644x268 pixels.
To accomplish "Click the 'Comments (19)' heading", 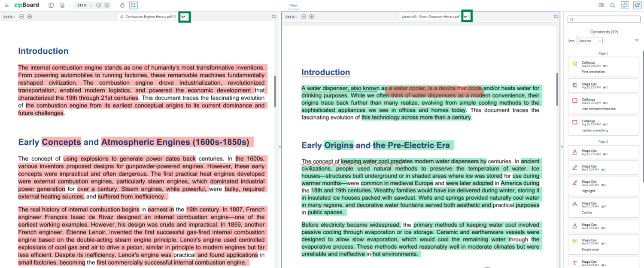I will pyautogui.click(x=604, y=32).
